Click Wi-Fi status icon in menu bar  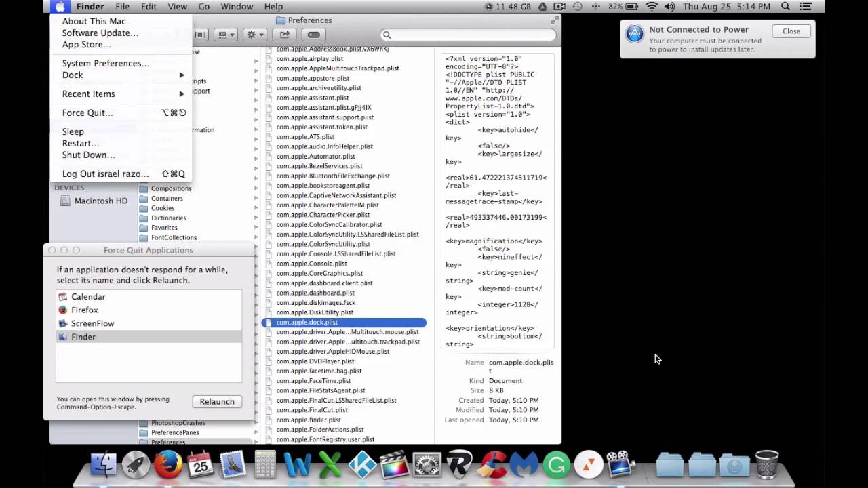tap(652, 7)
